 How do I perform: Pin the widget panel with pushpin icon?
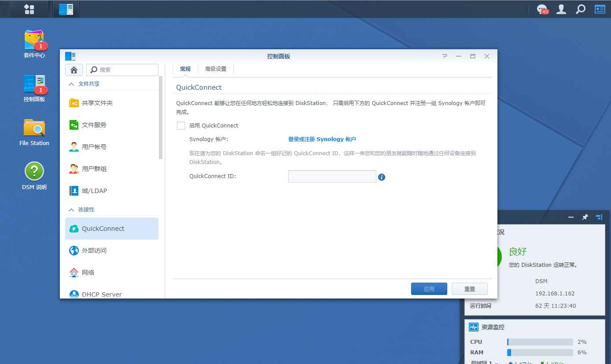585,217
